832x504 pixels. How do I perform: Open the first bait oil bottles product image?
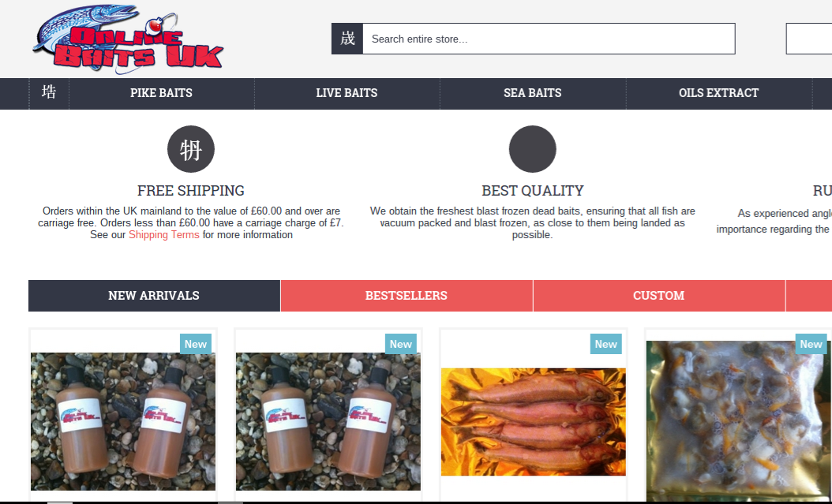(x=123, y=421)
